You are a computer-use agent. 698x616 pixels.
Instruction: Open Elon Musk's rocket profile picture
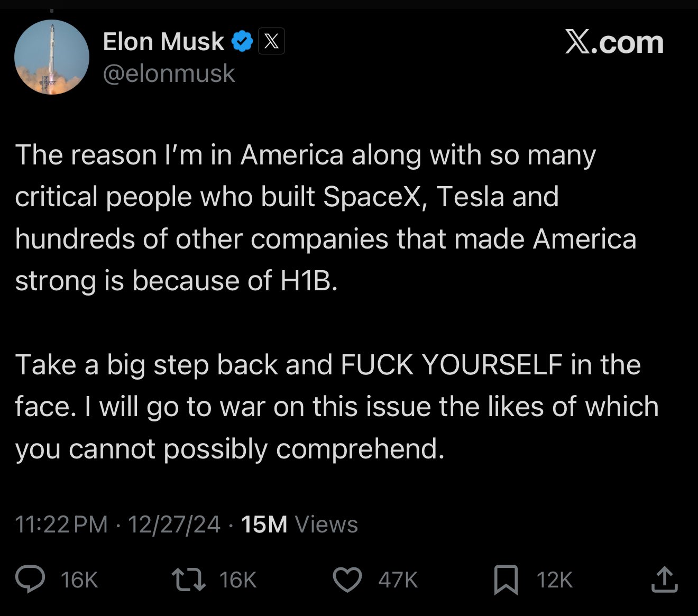[x=52, y=57]
